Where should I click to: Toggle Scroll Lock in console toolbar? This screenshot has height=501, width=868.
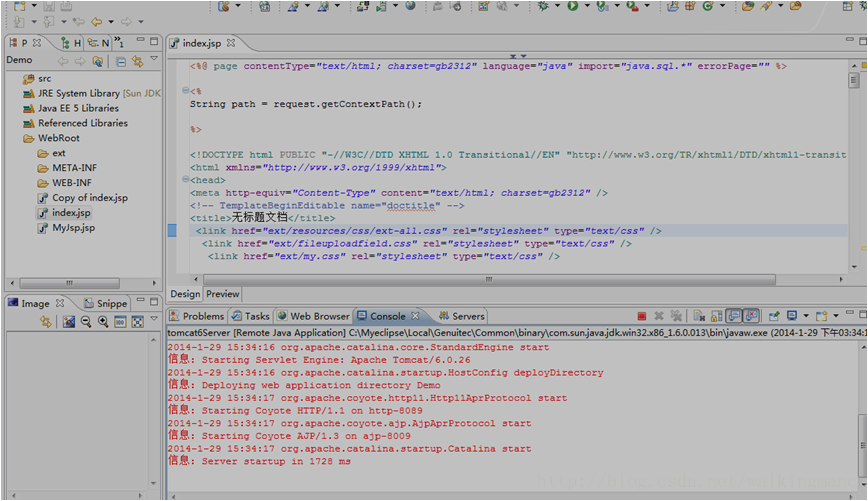click(x=716, y=316)
